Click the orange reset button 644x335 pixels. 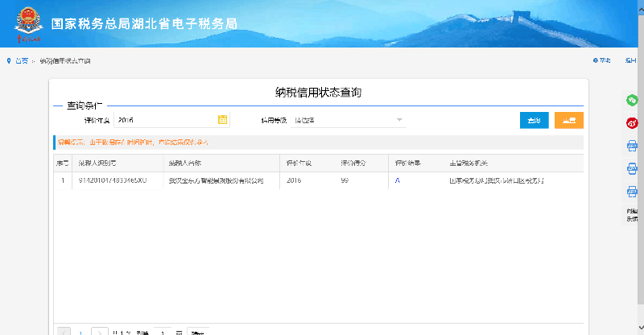[x=569, y=120]
